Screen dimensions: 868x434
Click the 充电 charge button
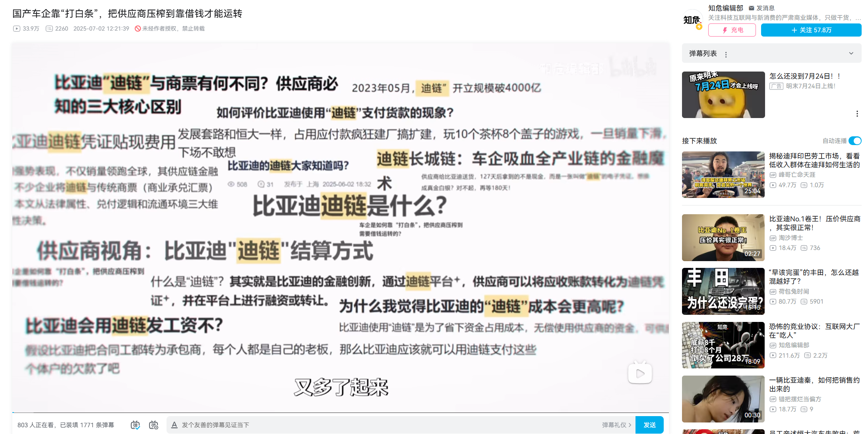(732, 30)
